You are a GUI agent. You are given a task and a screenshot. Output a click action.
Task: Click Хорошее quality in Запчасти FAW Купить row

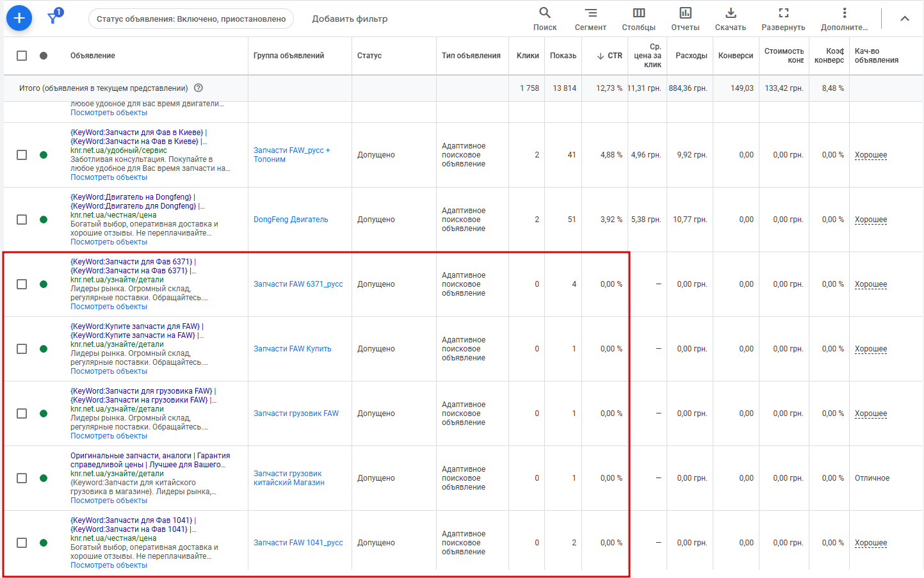pyautogui.click(x=871, y=349)
